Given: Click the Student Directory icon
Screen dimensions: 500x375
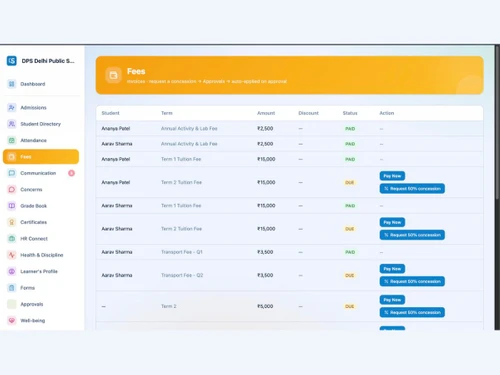Looking at the screenshot, I should (x=12, y=124).
